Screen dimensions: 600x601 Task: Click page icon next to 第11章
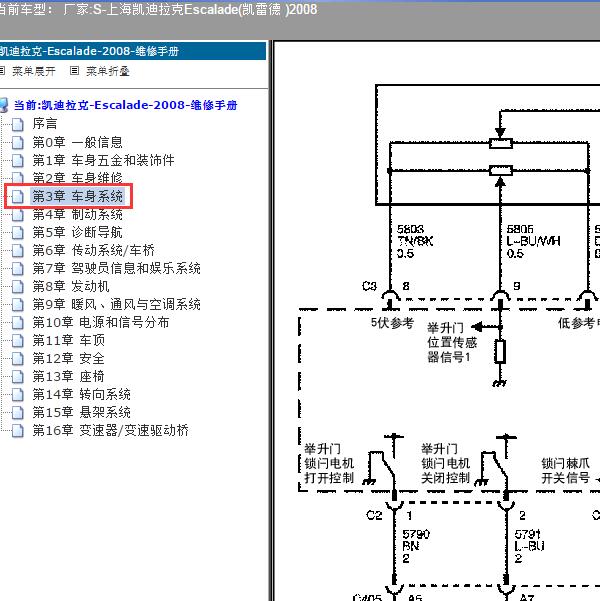click(18, 341)
